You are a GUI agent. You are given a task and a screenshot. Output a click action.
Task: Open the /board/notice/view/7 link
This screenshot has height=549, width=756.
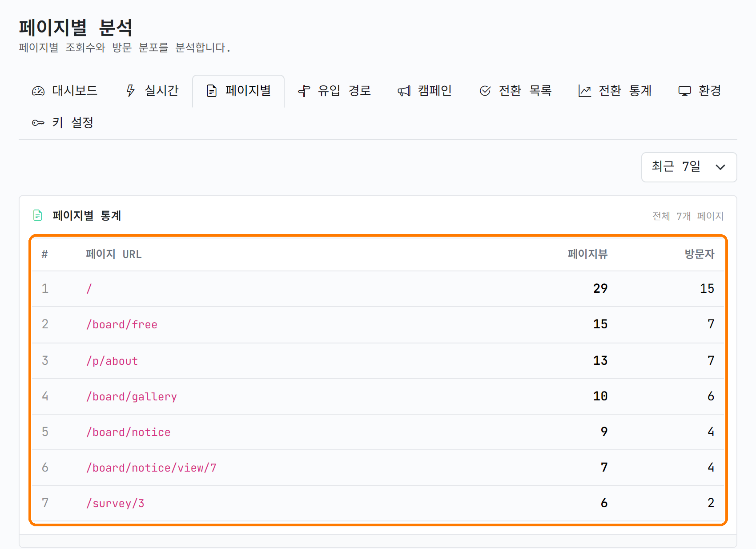151,468
